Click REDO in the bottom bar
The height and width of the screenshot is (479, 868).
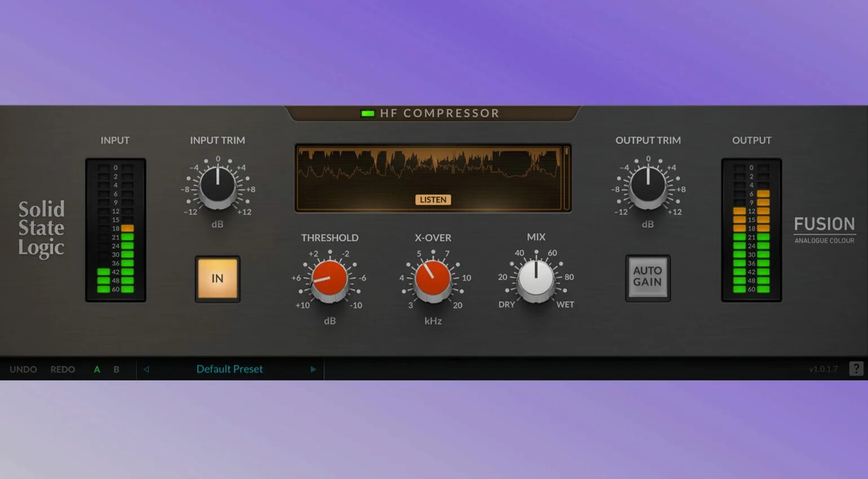point(63,369)
